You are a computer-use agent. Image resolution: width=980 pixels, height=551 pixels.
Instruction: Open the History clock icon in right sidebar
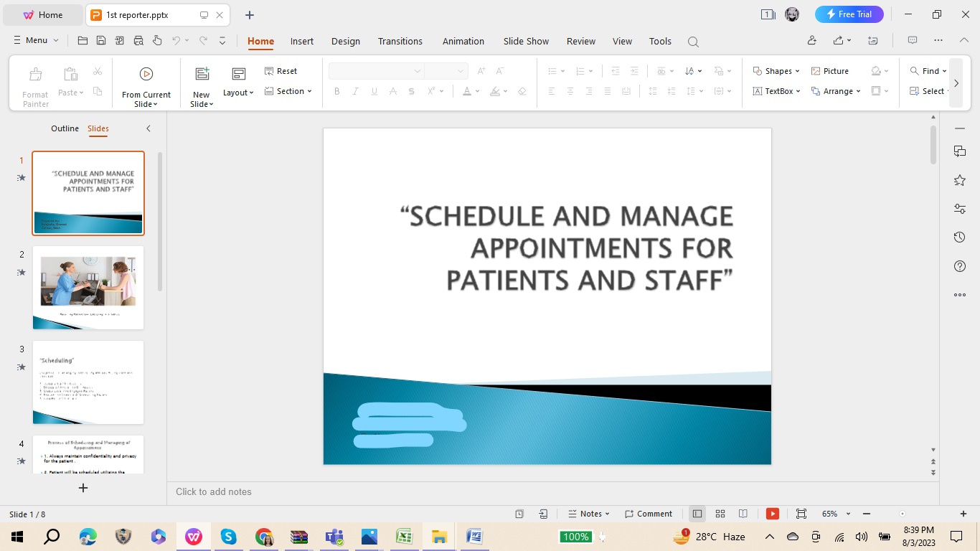pos(960,237)
